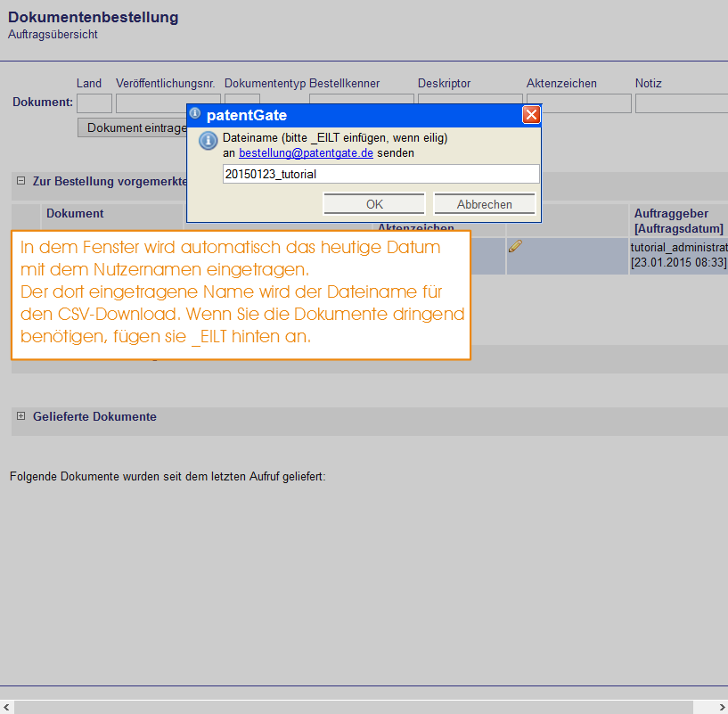Click the info icon in the patentGate dialog

[x=208, y=140]
